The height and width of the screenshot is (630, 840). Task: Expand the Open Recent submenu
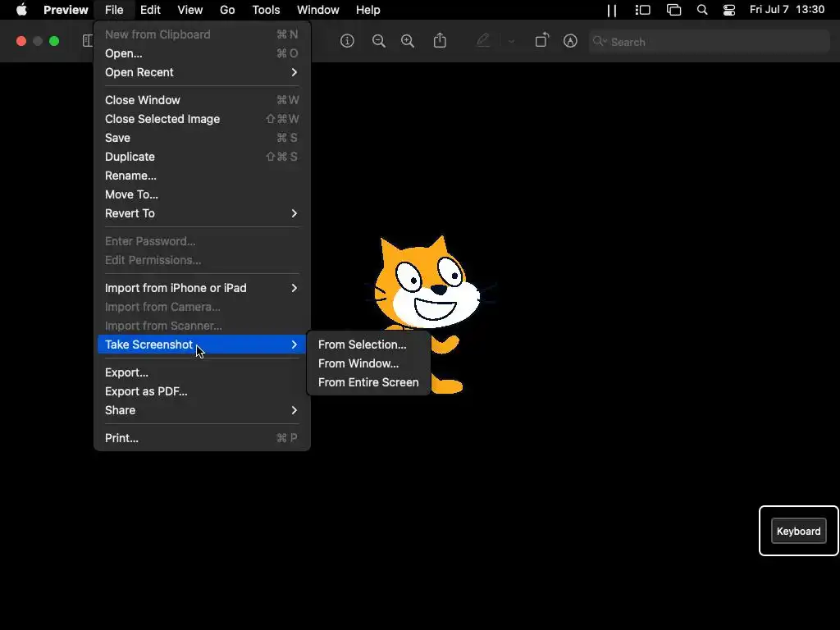pyautogui.click(x=202, y=72)
